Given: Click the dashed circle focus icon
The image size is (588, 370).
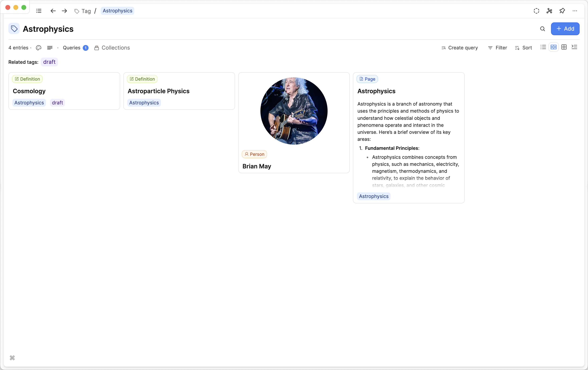Looking at the screenshot, I should [536, 11].
